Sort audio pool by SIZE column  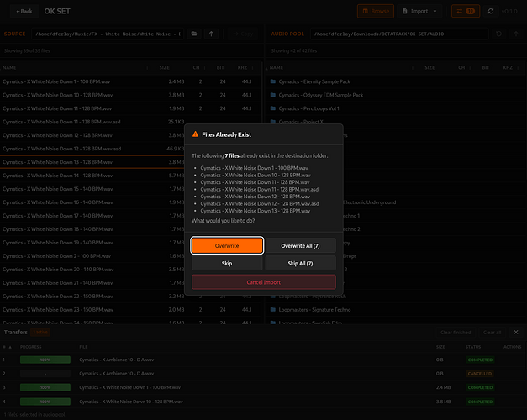click(x=430, y=67)
